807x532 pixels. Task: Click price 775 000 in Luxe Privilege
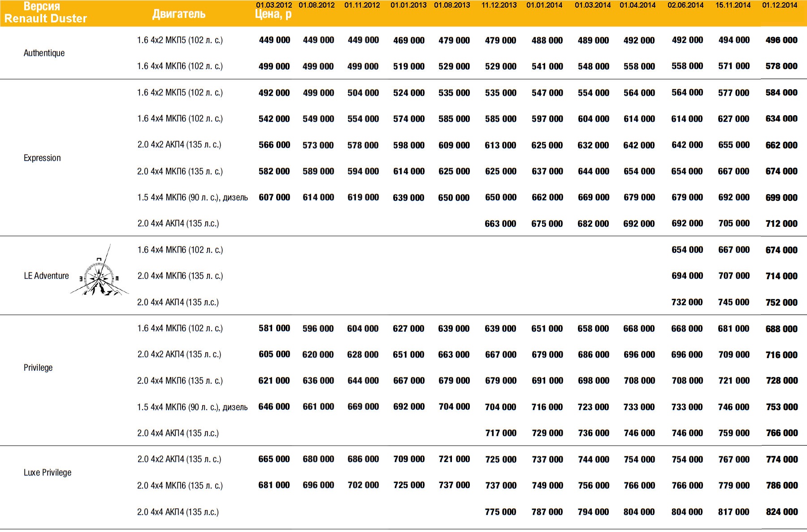pos(500,512)
